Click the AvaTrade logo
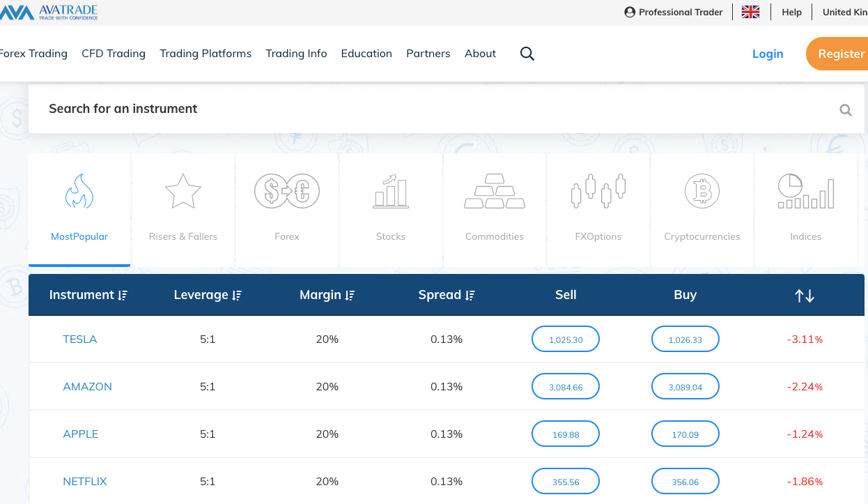Image resolution: width=868 pixels, height=504 pixels. point(49,12)
